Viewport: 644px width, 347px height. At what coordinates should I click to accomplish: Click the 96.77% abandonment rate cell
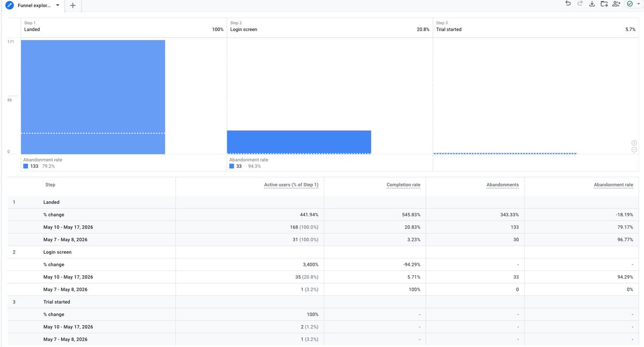coord(626,239)
